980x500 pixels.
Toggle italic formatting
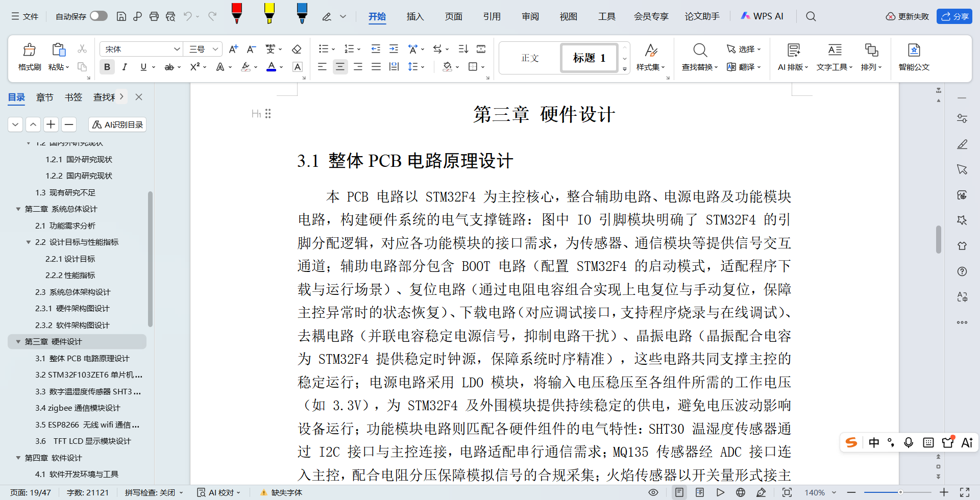click(x=125, y=66)
